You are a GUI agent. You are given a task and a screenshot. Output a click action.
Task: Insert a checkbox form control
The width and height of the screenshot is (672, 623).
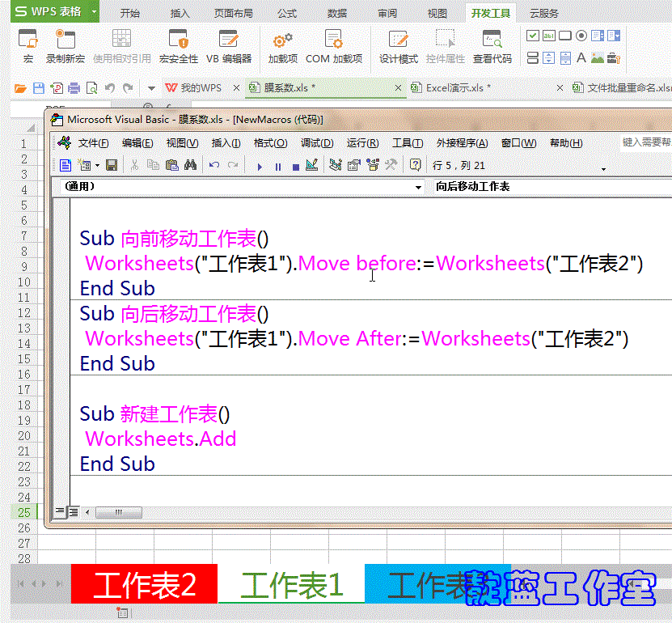[532, 36]
